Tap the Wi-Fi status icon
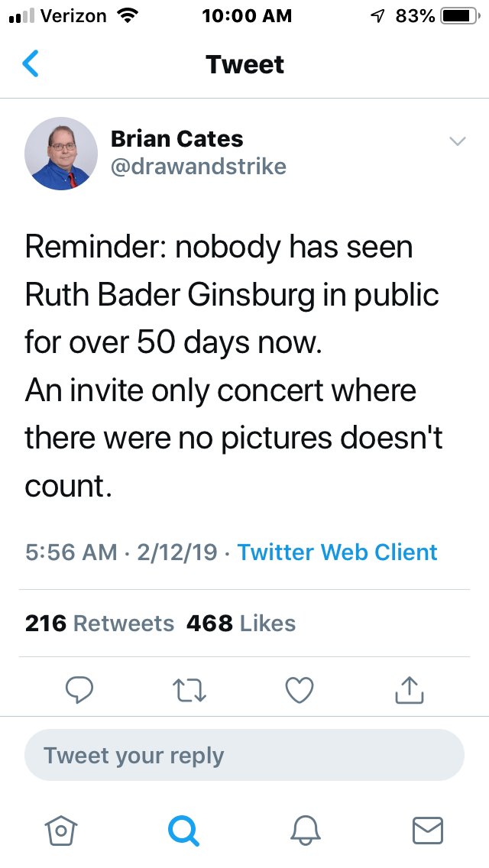The height and width of the screenshot is (868, 489). pos(125,16)
